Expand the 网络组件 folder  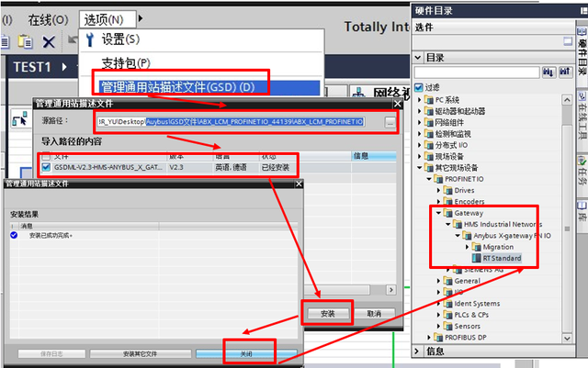[420, 122]
